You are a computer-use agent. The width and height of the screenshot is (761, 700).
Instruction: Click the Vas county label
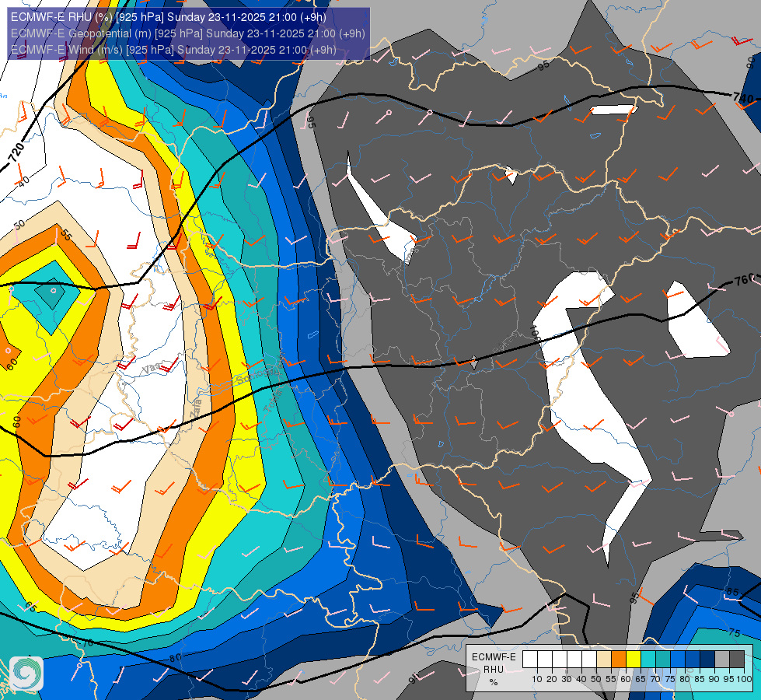pyautogui.click(x=151, y=369)
